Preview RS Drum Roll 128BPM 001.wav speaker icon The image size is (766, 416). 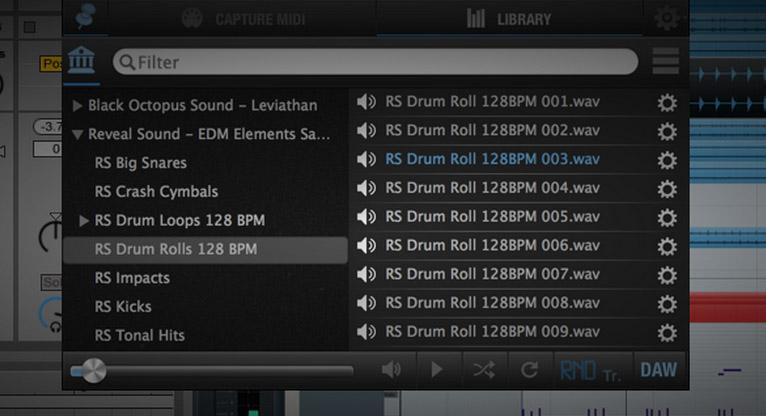[x=367, y=102]
